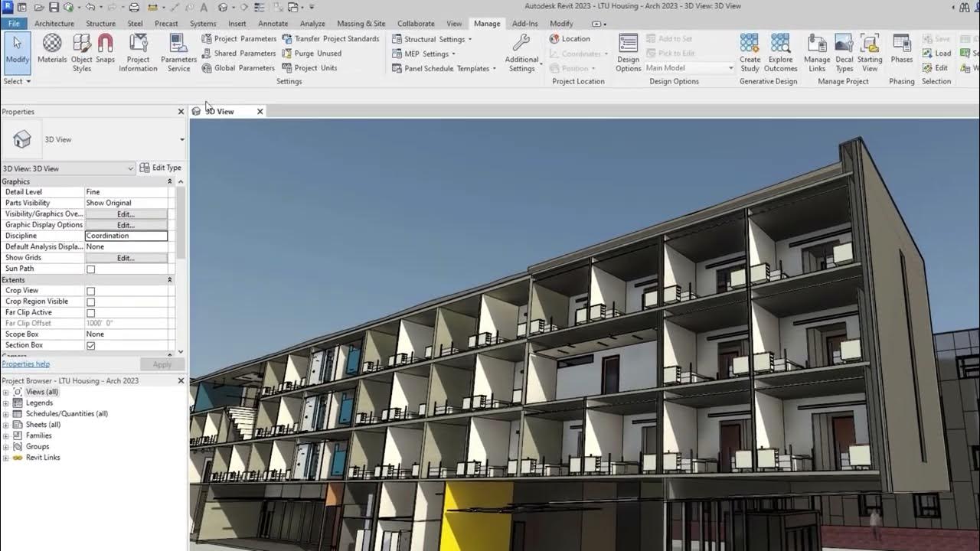This screenshot has width=980, height=551.
Task: Expand the Families tree node
Action: pyautogui.click(x=6, y=435)
